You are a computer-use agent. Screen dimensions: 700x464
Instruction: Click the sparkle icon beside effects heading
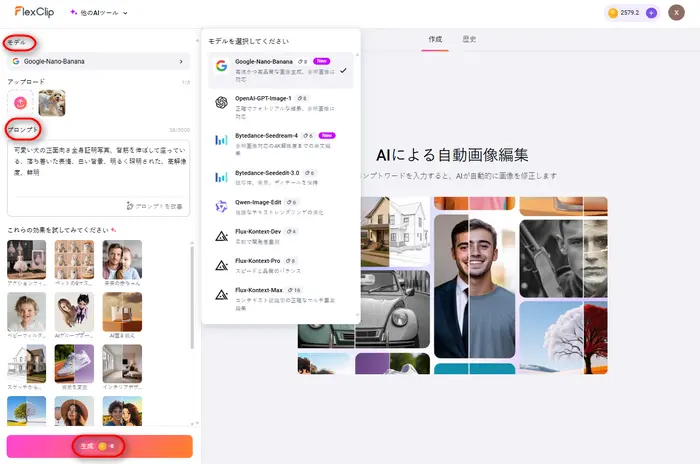113,230
